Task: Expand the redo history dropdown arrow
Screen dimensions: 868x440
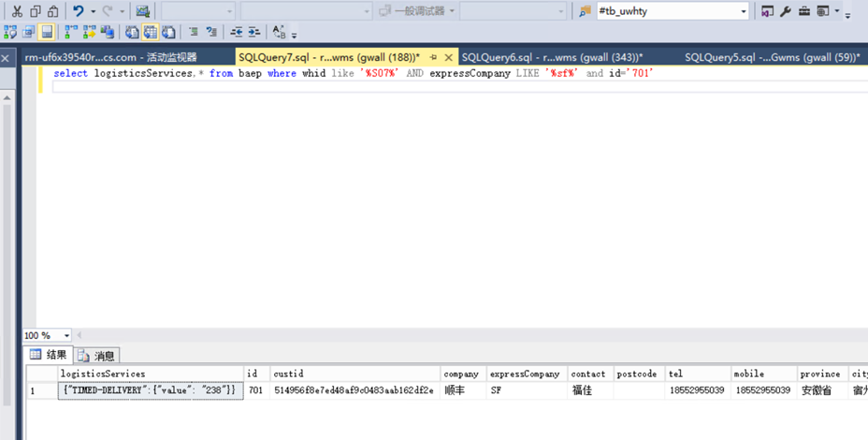Action: click(123, 11)
